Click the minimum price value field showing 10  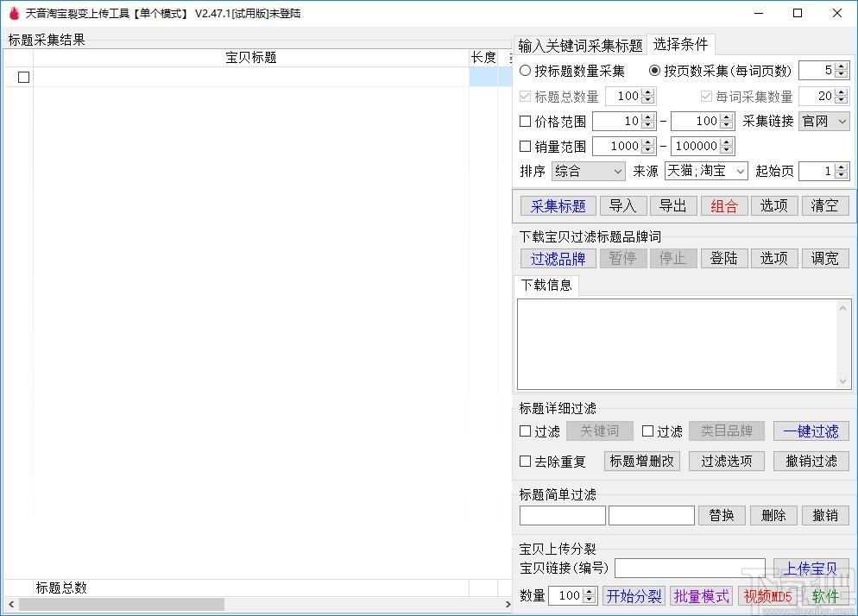pyautogui.click(x=617, y=121)
